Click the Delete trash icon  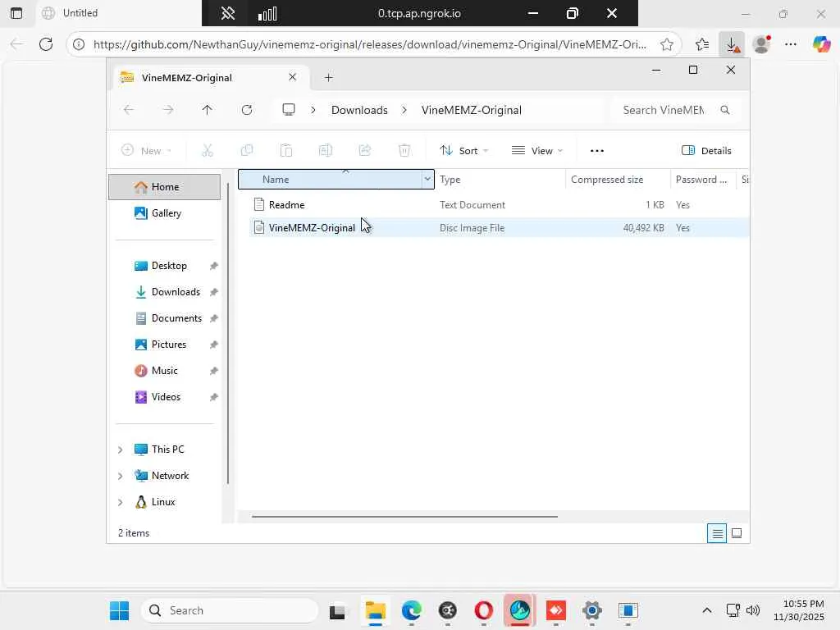point(404,151)
